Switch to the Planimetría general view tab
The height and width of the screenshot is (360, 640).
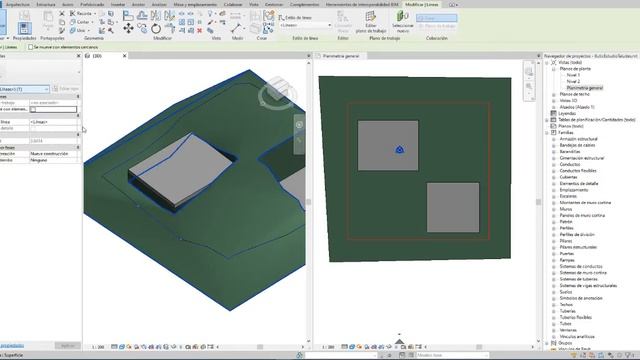click(340, 56)
